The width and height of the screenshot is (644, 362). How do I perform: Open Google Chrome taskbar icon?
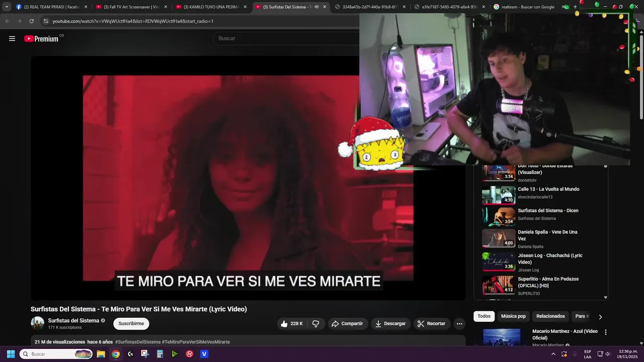116,354
